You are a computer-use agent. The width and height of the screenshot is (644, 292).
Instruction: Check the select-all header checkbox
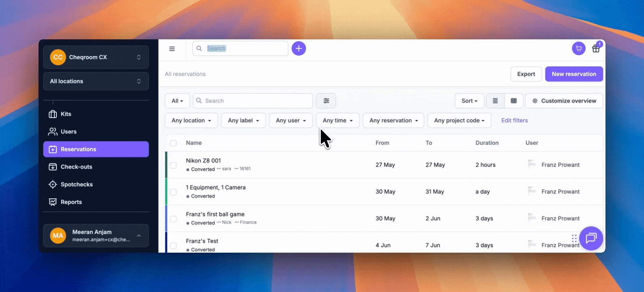click(173, 143)
